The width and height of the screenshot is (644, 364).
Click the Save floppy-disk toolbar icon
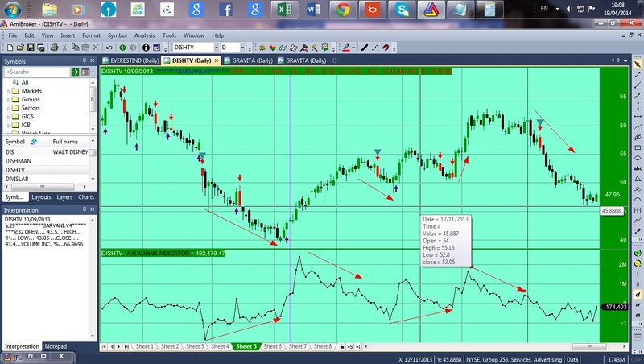pos(31,48)
